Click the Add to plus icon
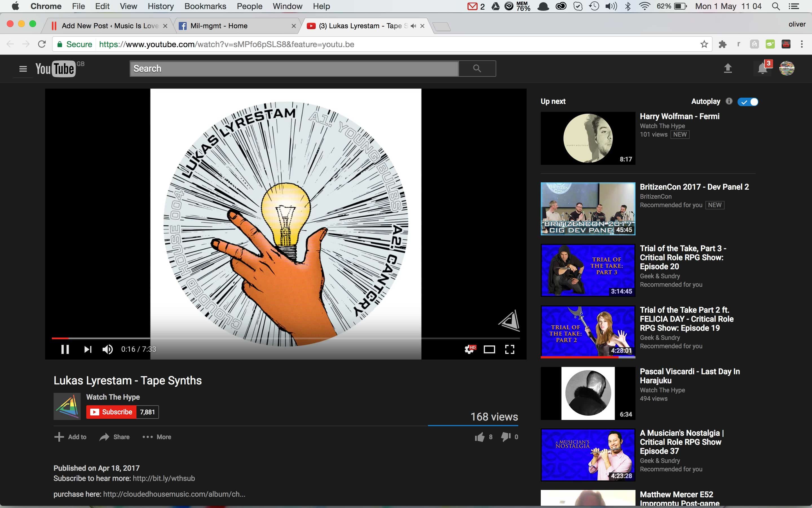Screen dimensions: 812x508 (59, 437)
